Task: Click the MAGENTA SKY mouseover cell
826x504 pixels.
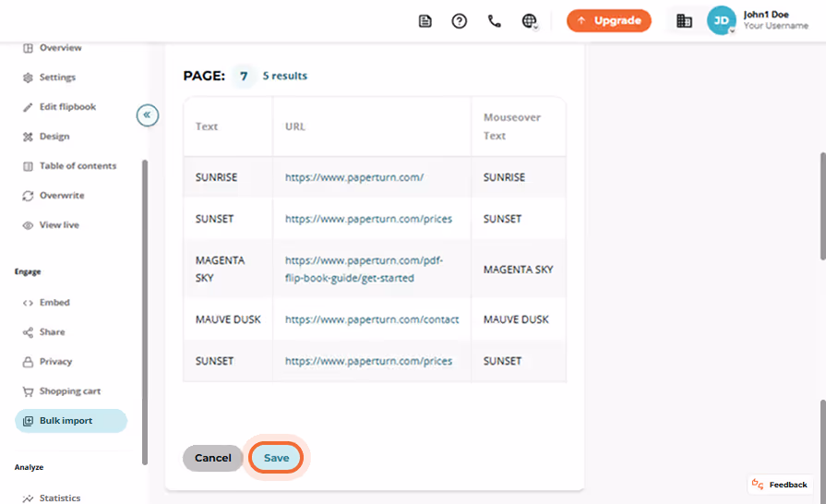Action: (x=519, y=270)
